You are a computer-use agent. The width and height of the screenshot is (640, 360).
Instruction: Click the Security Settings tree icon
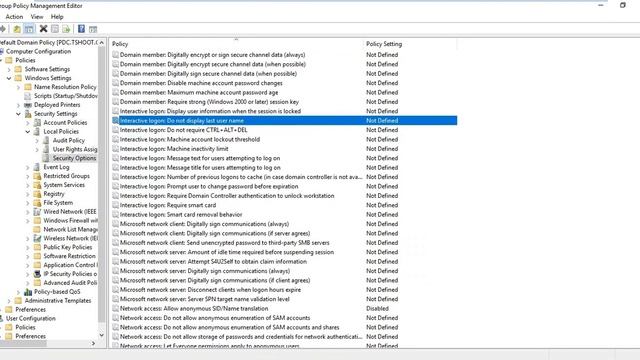coord(28,114)
